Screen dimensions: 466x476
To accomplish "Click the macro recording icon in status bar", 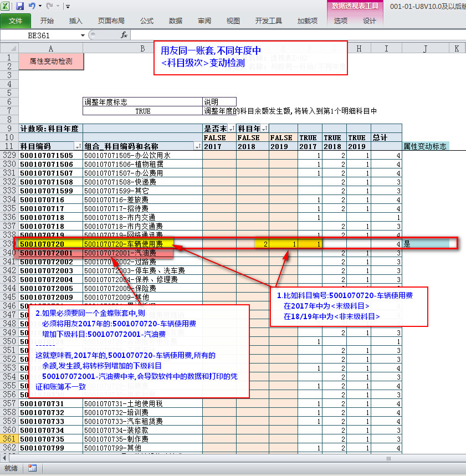I will coord(32,468).
